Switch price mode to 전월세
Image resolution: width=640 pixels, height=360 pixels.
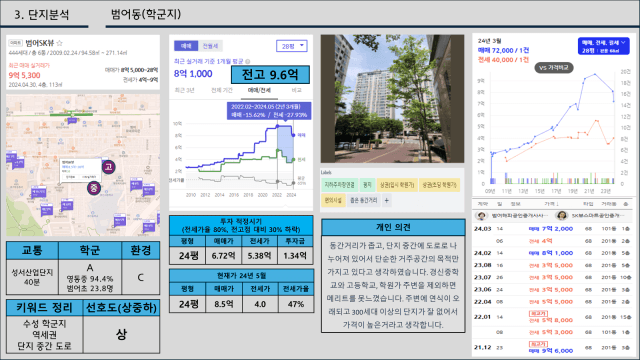(x=210, y=46)
